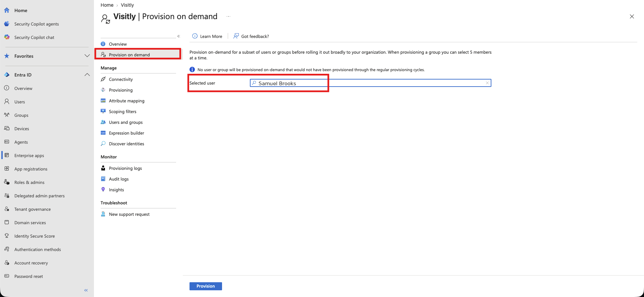The image size is (644, 297).
Task: Select the Users person icon
Action: click(x=7, y=102)
